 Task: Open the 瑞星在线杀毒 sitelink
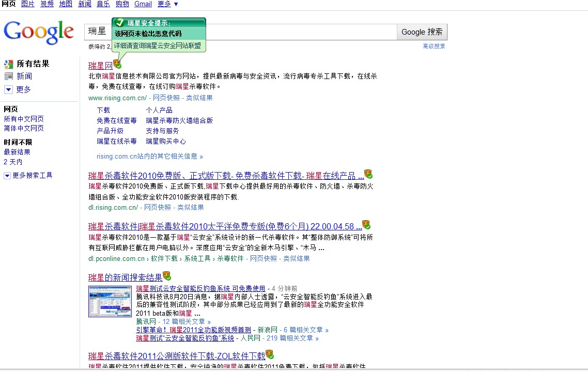[117, 142]
